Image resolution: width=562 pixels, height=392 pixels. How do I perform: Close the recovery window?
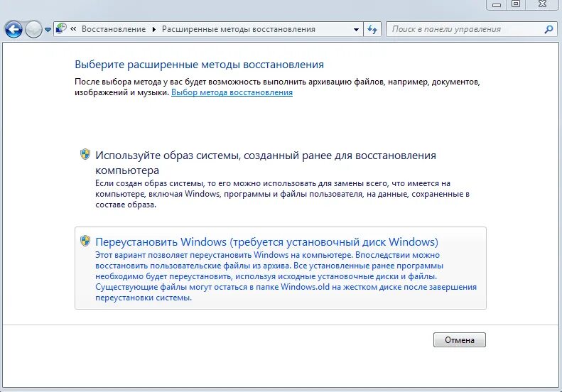coord(542,4)
